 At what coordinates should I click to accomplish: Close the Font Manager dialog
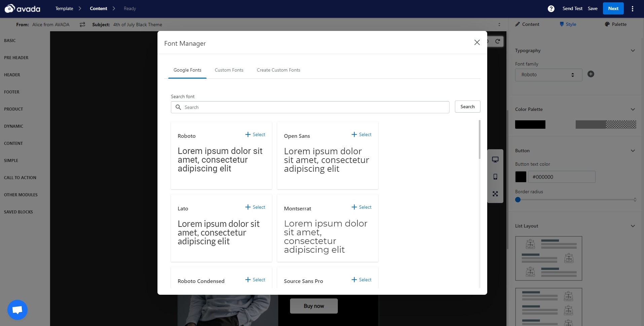click(x=477, y=42)
